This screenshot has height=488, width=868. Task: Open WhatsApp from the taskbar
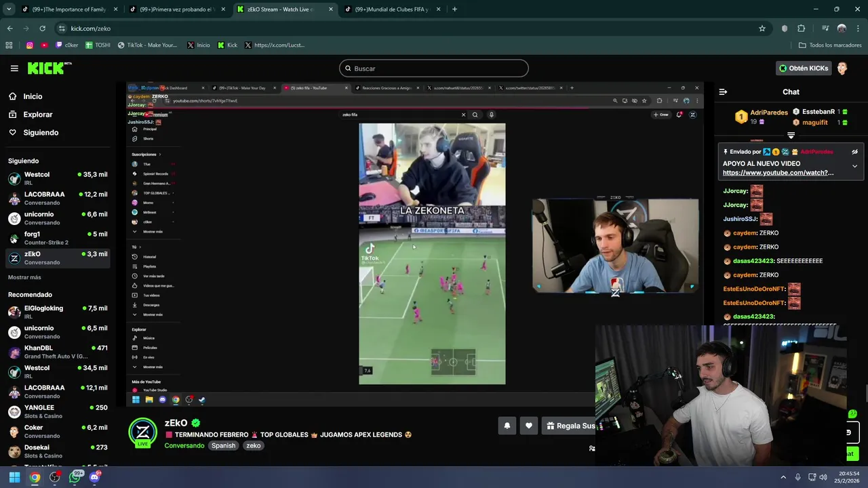(x=75, y=477)
